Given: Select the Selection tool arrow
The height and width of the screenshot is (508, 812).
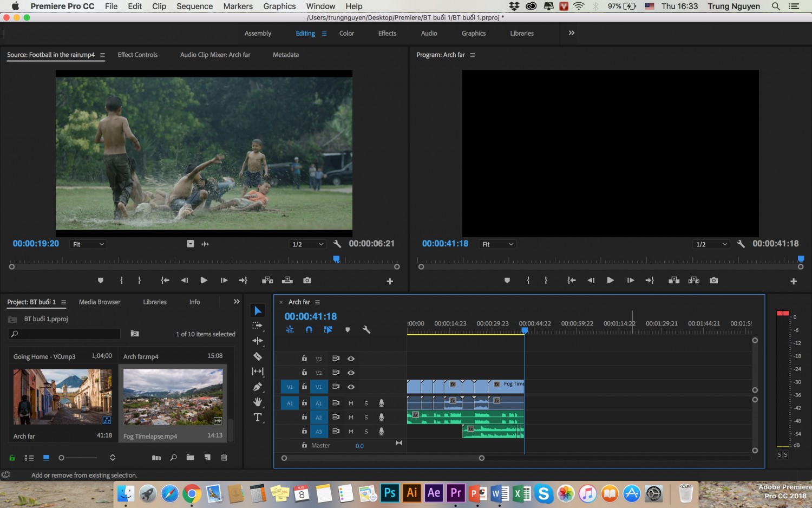Looking at the screenshot, I should pos(258,311).
